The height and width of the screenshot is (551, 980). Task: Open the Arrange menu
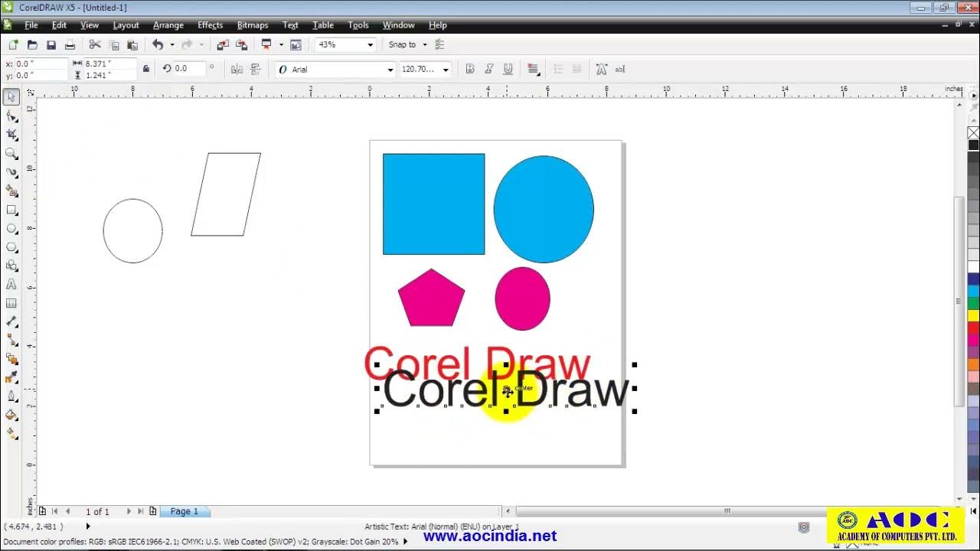pos(168,25)
